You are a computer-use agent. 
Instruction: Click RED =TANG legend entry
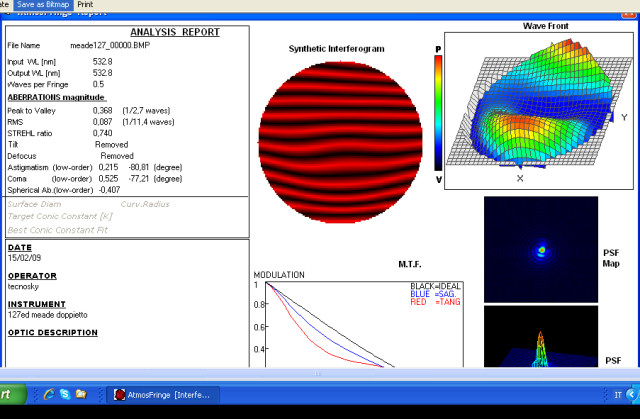pos(436,302)
